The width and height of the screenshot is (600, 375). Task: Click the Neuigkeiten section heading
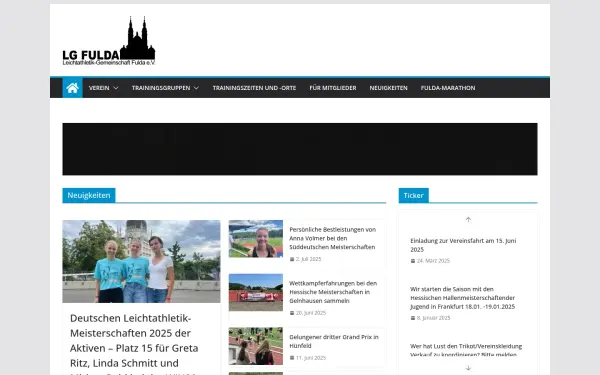pyautogui.click(x=89, y=195)
